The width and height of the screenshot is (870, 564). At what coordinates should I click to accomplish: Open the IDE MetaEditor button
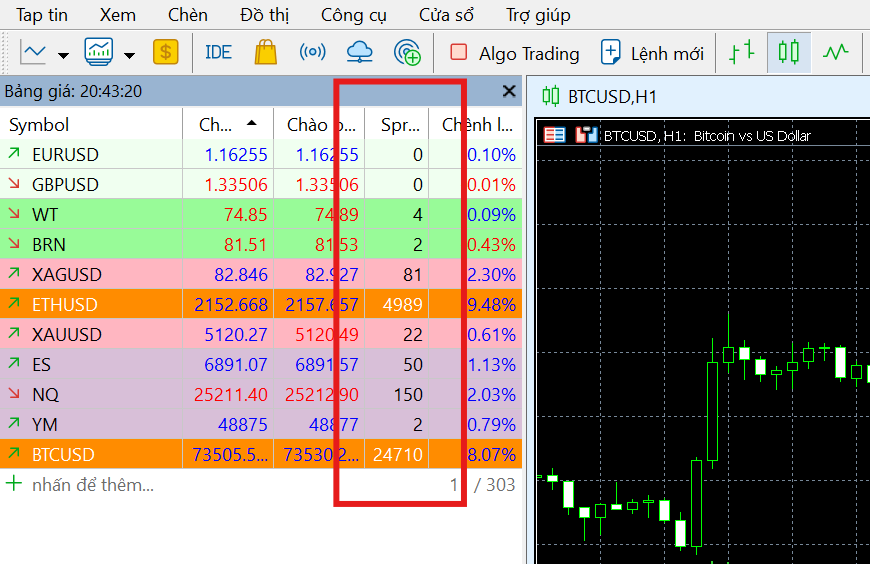218,53
